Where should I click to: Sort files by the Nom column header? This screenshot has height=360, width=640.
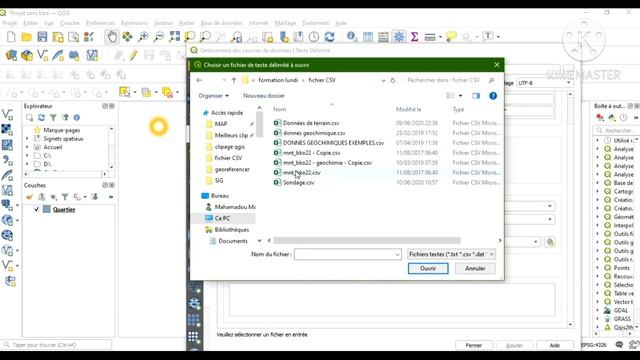click(280, 109)
